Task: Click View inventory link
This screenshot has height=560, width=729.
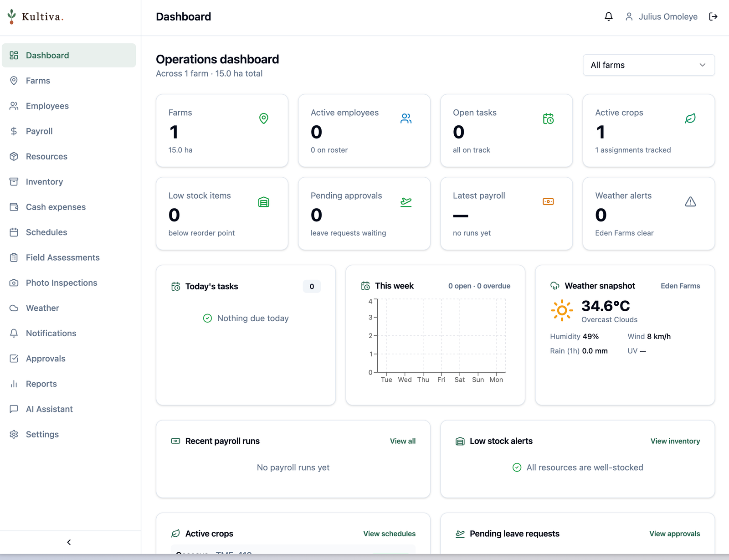Action: [x=675, y=441]
